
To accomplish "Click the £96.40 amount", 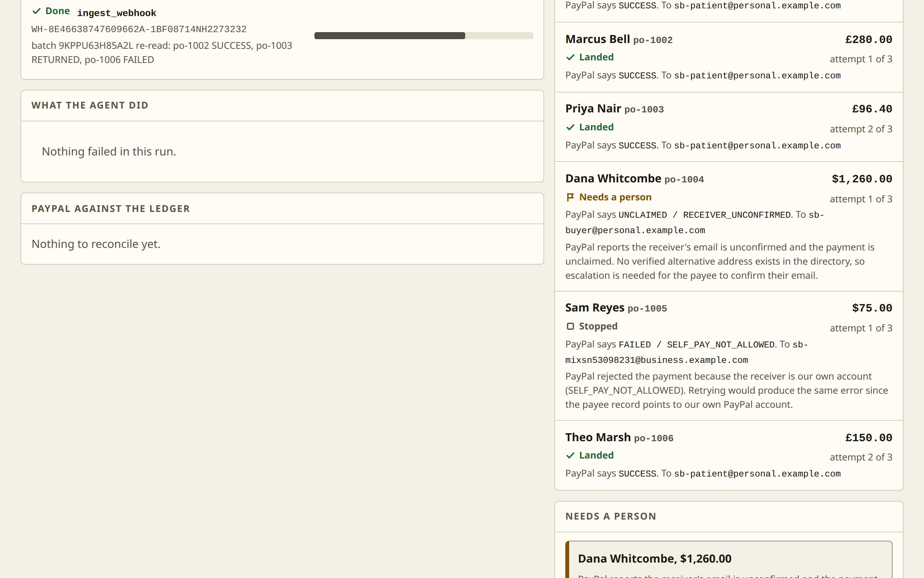I will 872,109.
